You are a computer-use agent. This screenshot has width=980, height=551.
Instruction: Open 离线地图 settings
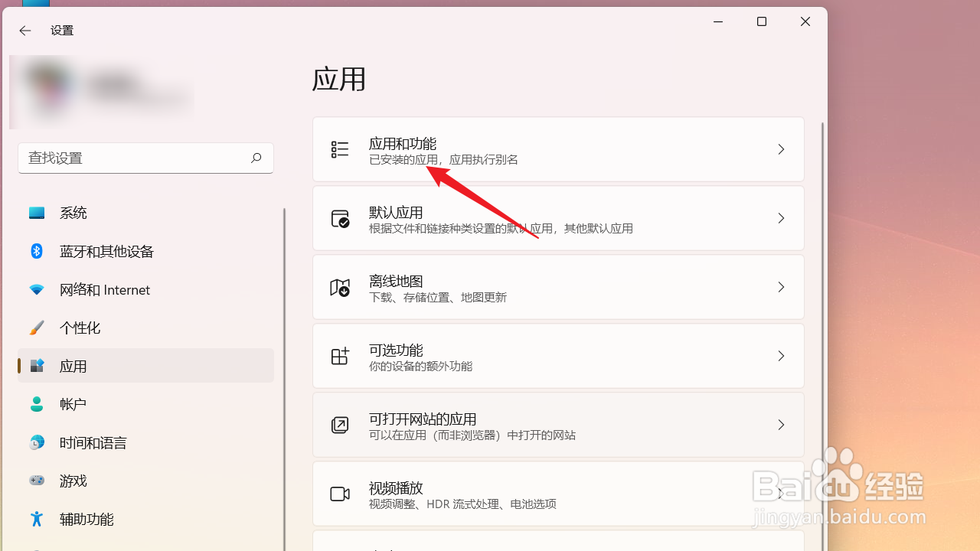coord(558,287)
